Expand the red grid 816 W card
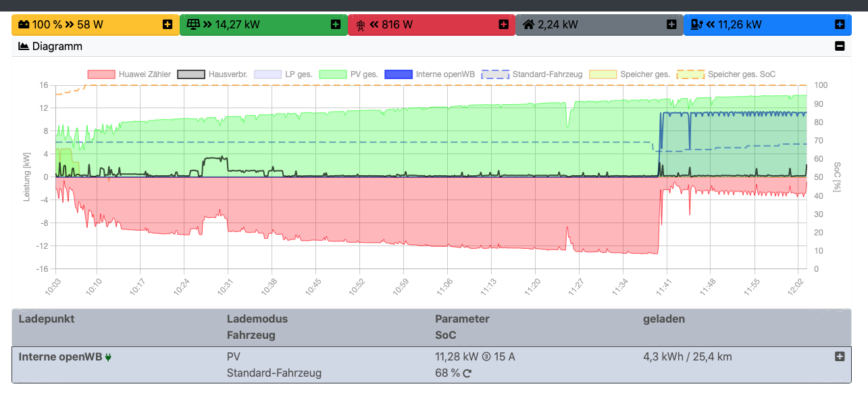868x397 pixels. pos(503,24)
